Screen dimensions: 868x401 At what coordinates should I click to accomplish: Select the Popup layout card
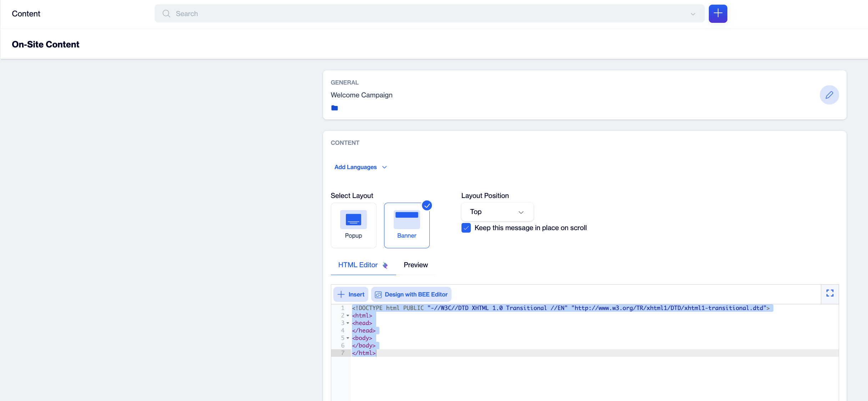353,225
